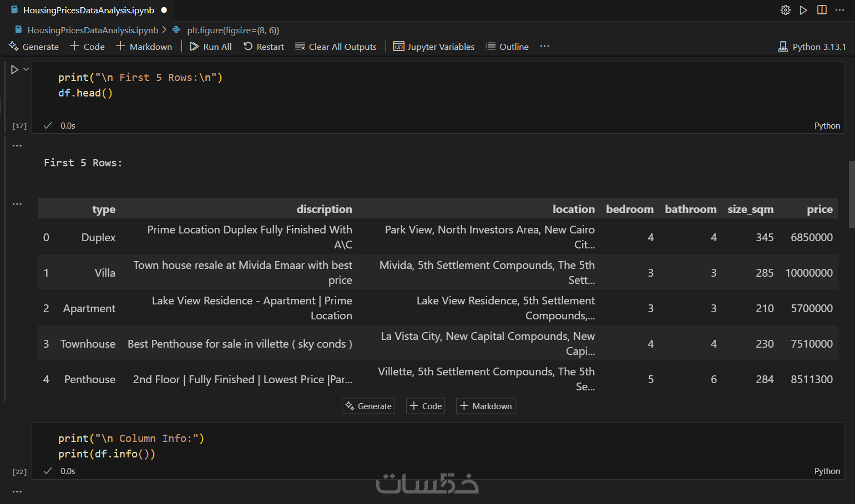855x504 pixels.
Task: Click the 'Townhouse' type cell
Action: point(88,344)
